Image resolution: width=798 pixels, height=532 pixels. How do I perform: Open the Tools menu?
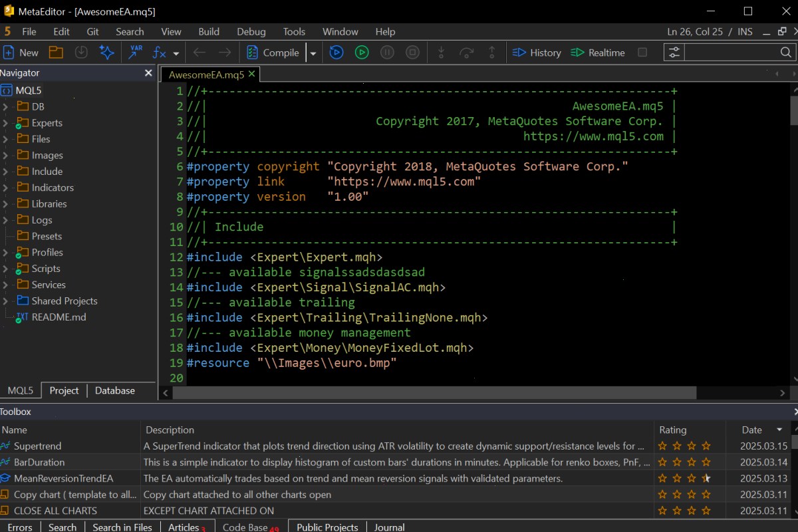[294, 31]
